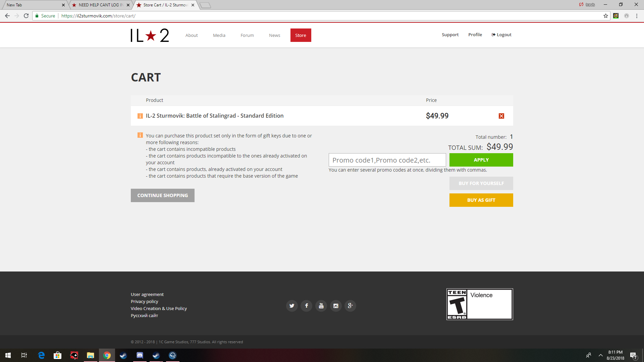
Task: Click the BUY AS GIFT button
Action: coord(481,200)
